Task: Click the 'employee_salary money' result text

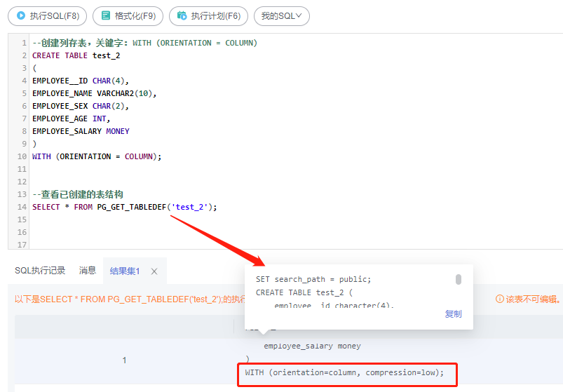Action: [x=313, y=346]
